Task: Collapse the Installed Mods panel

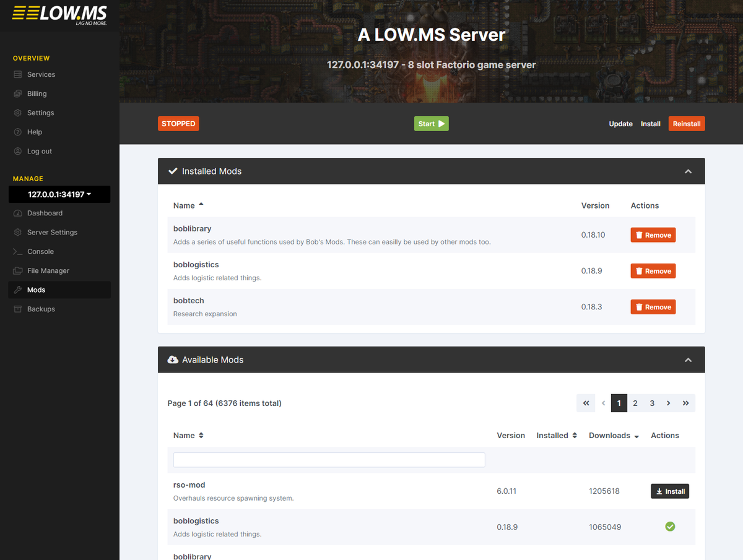Action: click(688, 171)
